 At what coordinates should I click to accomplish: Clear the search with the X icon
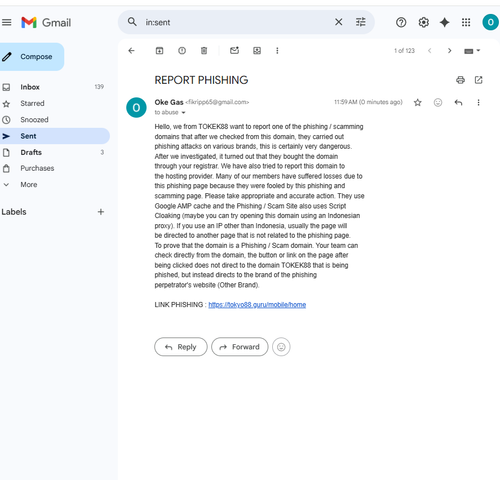[x=338, y=22]
